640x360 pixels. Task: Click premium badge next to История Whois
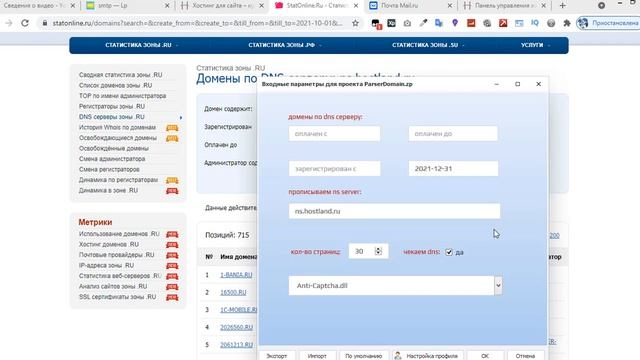pyautogui.click(x=172, y=128)
